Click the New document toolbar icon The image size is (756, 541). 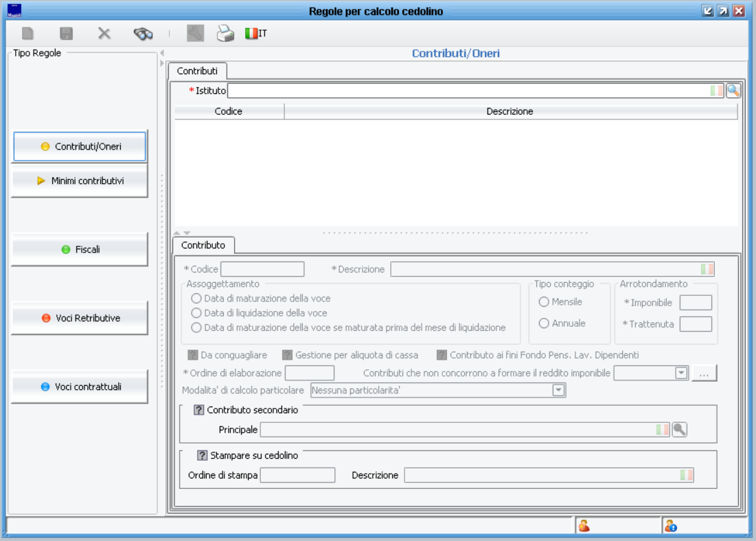[x=27, y=34]
